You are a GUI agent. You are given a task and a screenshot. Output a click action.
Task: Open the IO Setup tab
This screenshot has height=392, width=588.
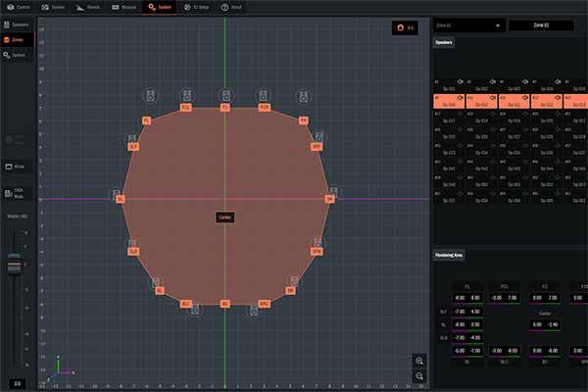pos(197,7)
